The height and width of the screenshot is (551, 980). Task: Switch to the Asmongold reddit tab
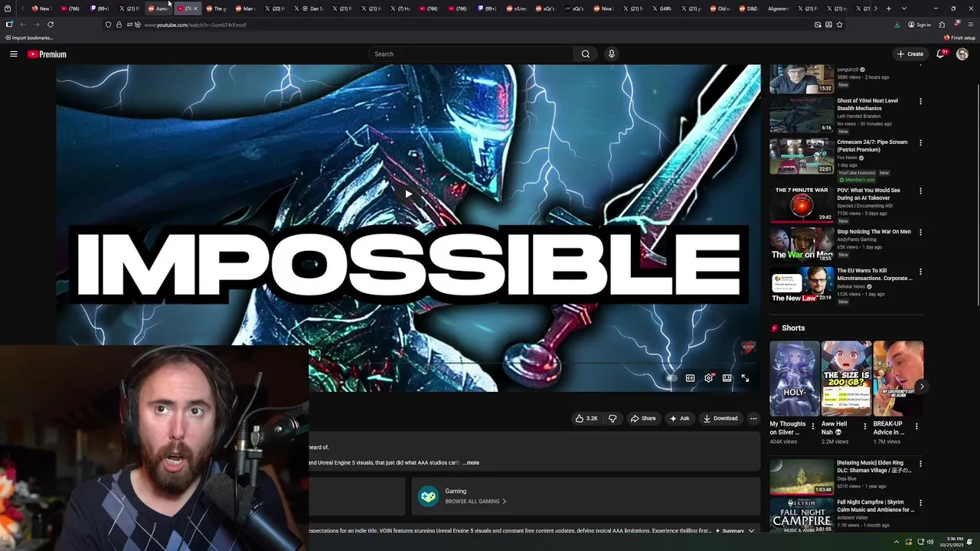click(x=158, y=8)
